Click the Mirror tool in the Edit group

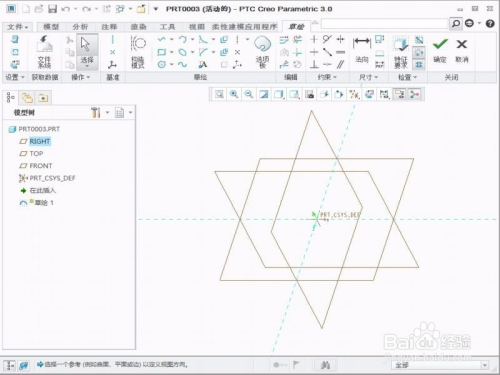coord(284,52)
